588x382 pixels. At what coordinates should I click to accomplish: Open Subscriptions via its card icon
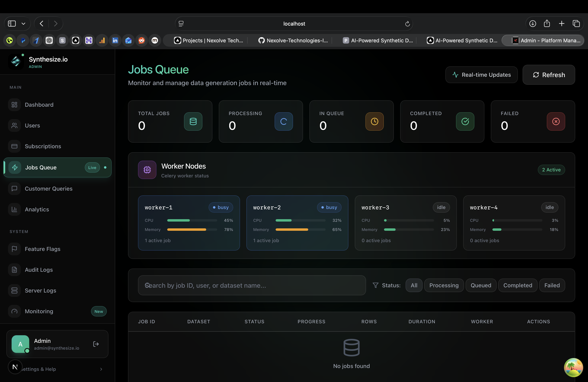tap(14, 146)
